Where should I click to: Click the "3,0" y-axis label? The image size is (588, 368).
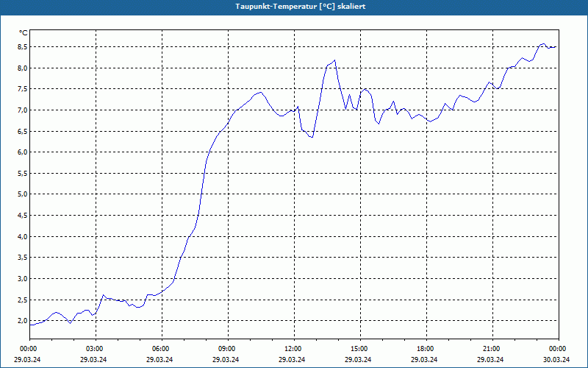coord(23,279)
